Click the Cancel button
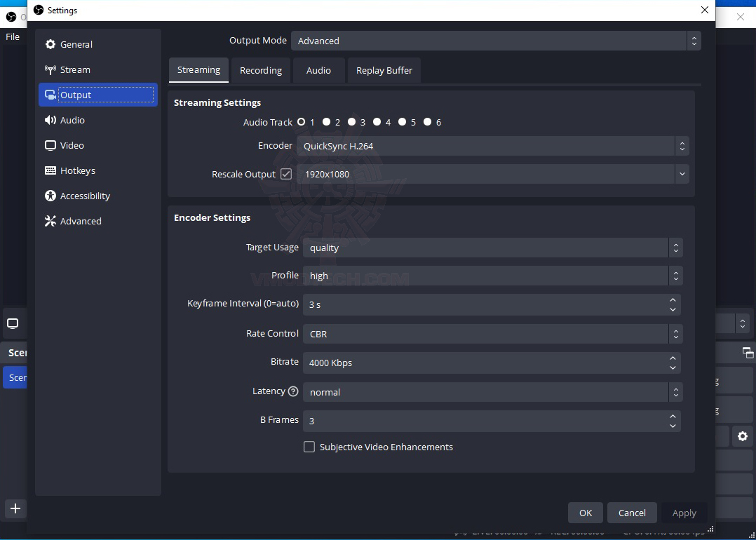 pyautogui.click(x=632, y=513)
